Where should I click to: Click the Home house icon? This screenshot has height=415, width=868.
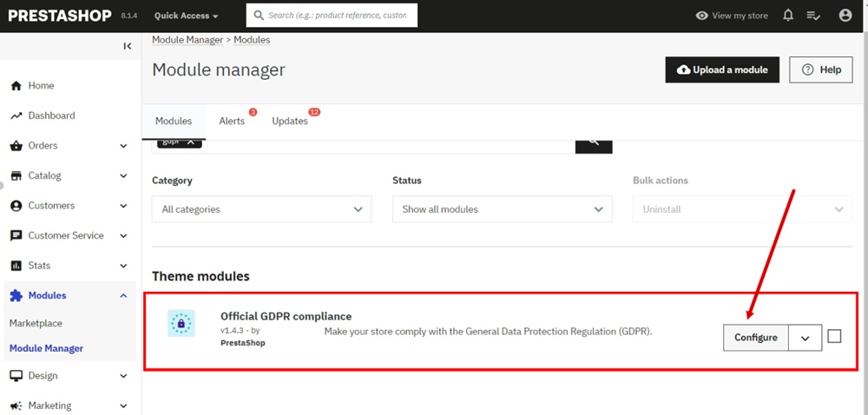(x=16, y=86)
